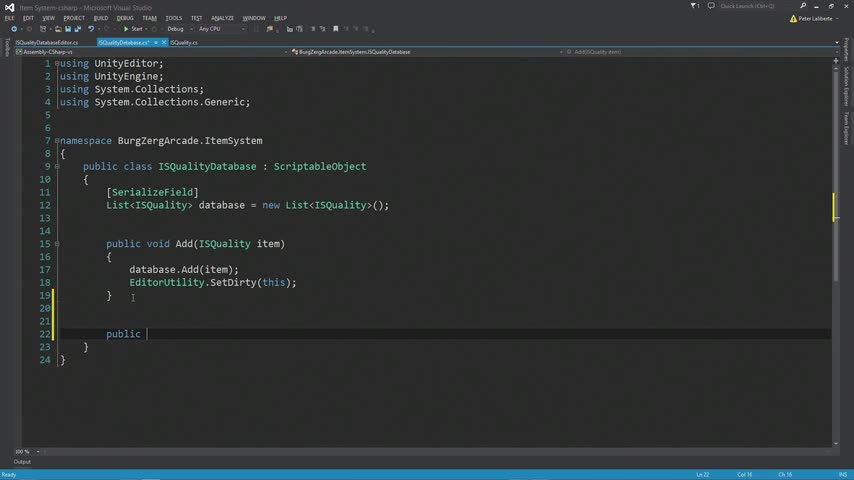
Task: Click the New Project toolbar icon
Action: (x=42, y=29)
